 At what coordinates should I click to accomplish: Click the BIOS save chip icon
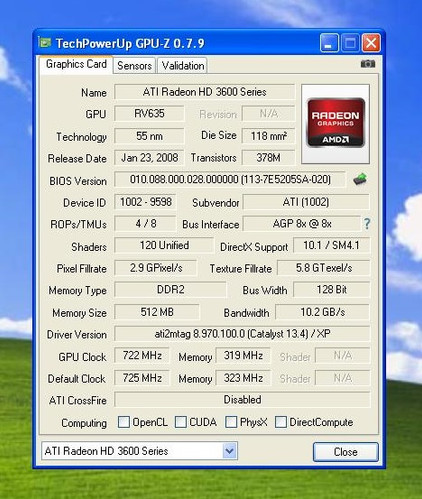(x=360, y=180)
